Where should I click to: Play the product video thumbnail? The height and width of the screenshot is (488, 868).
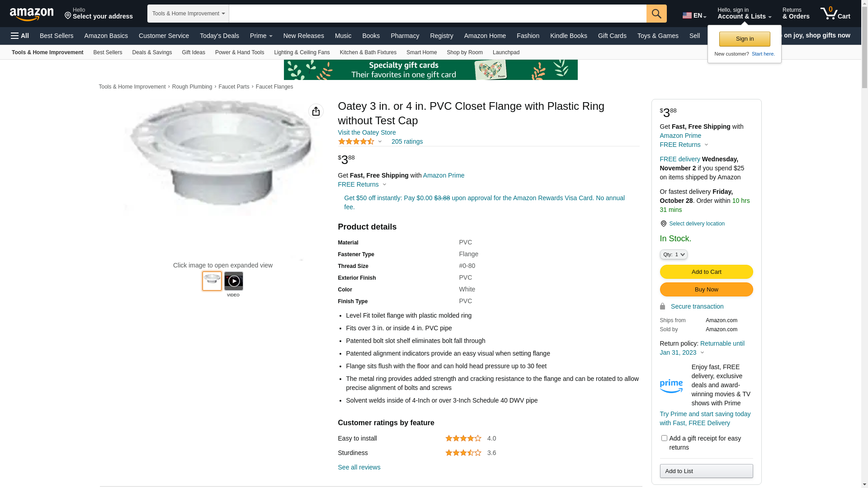tap(233, 281)
